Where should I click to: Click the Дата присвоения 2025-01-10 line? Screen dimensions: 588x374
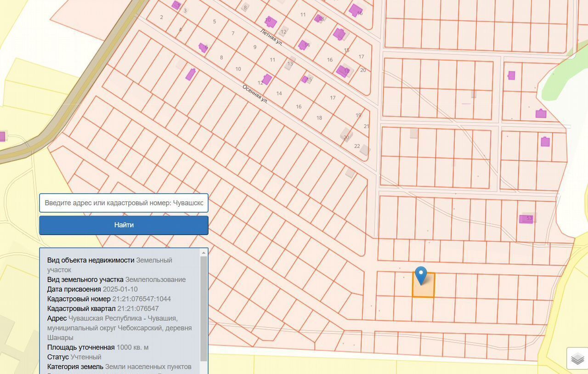click(92, 289)
